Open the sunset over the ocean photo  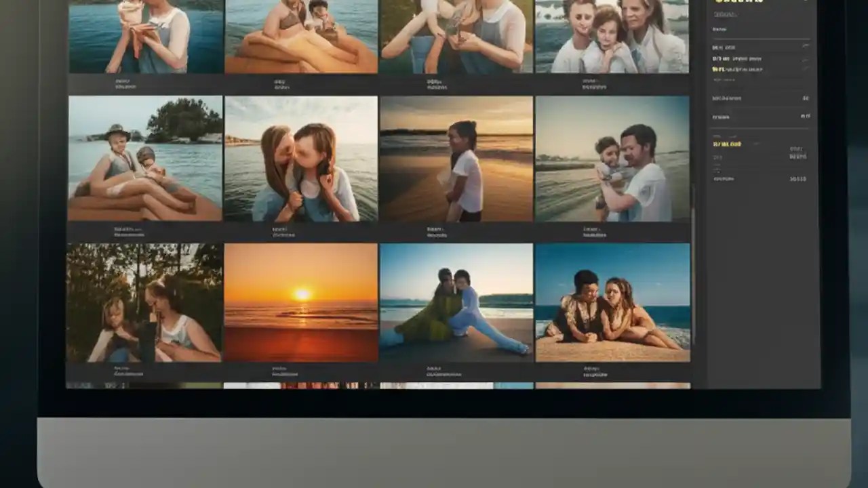301,302
